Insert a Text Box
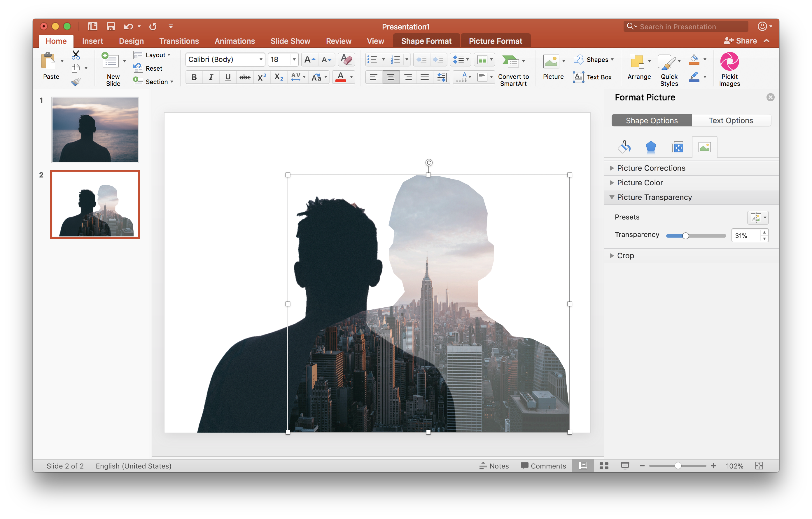Viewport: 812px width, 519px height. tap(593, 77)
